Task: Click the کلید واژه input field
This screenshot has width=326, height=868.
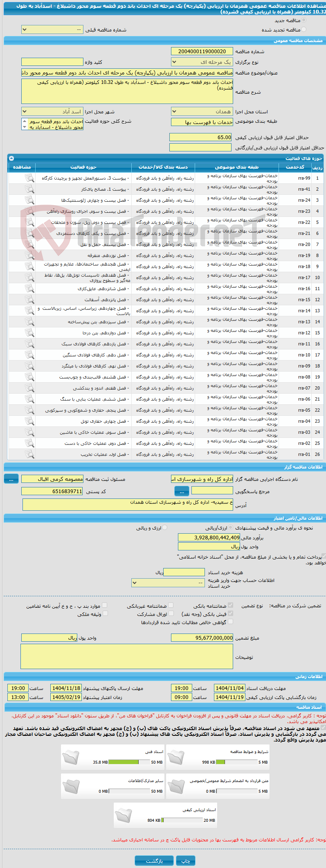Action: [x=52, y=62]
